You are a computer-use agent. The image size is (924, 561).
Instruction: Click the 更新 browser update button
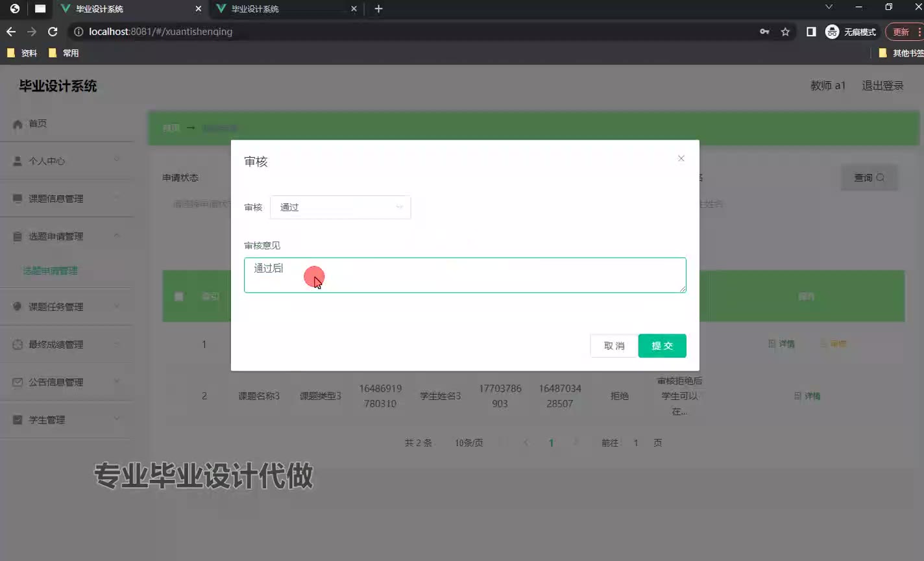[903, 31]
